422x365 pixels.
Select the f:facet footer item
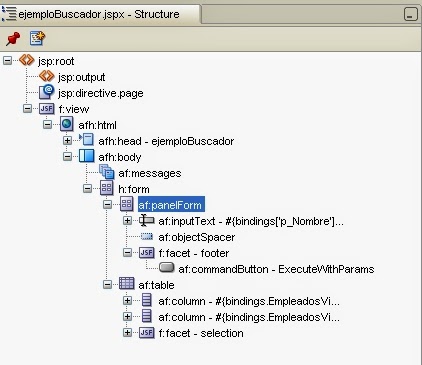(x=194, y=253)
